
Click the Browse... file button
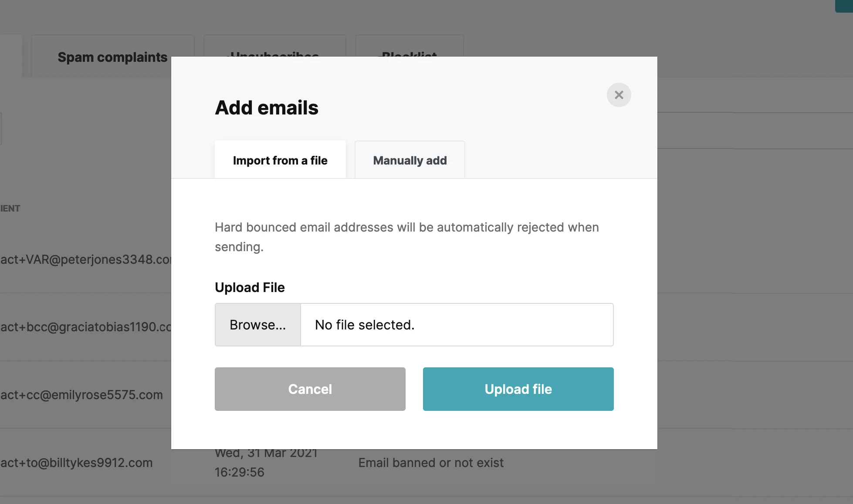pyautogui.click(x=258, y=325)
